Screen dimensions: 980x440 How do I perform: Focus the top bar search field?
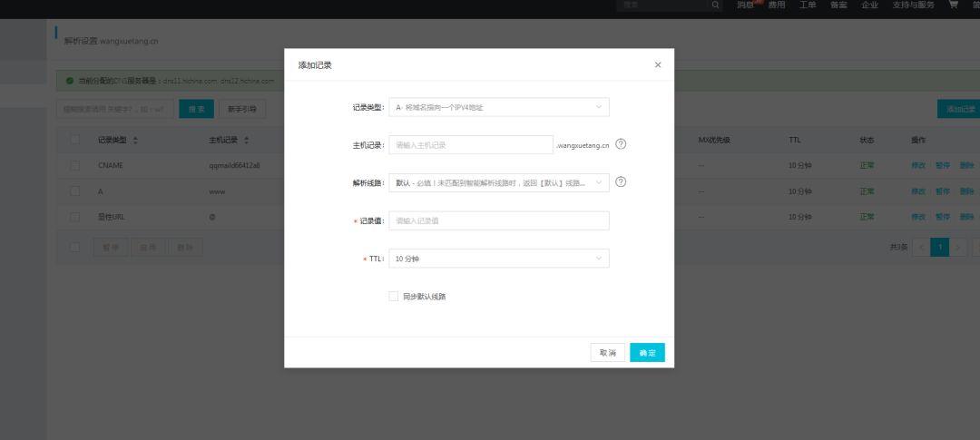662,5
